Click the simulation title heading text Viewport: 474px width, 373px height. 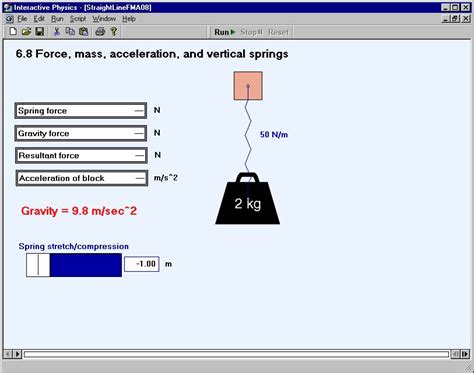[152, 54]
